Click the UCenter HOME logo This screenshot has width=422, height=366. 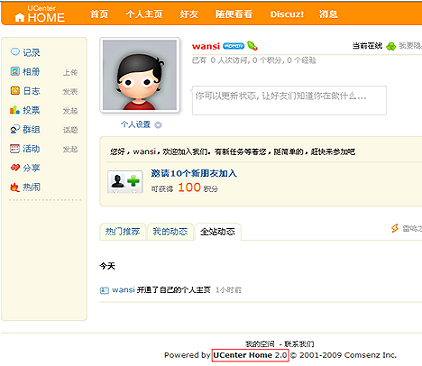[x=40, y=14]
